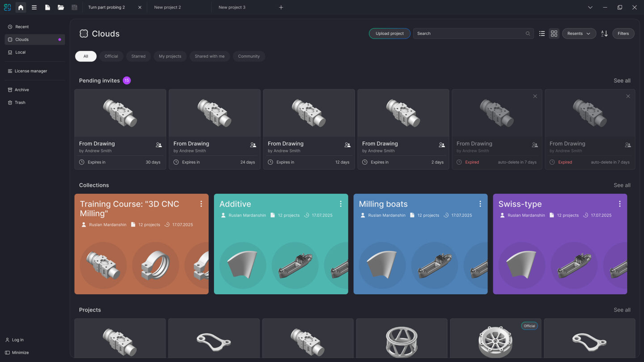
Task: Open a project with the folder icon
Action: (x=61, y=7)
